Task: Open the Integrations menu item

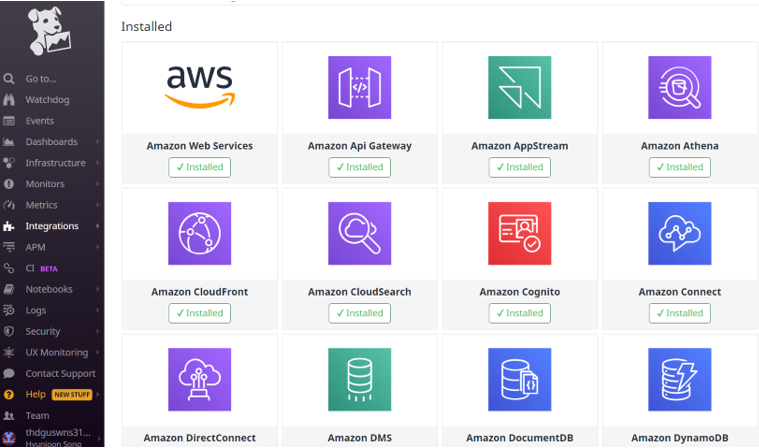Action: 52,226
